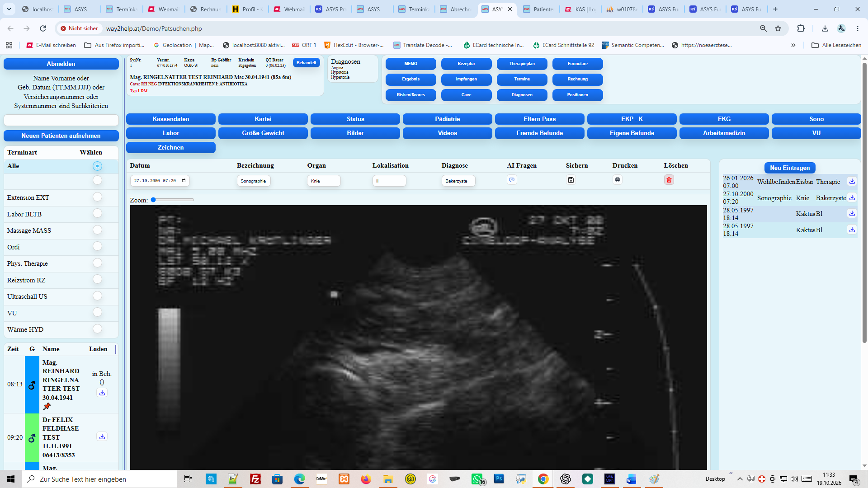The width and height of the screenshot is (868, 488).
Task: Open Photoshop from the taskbar
Action: (x=499, y=479)
